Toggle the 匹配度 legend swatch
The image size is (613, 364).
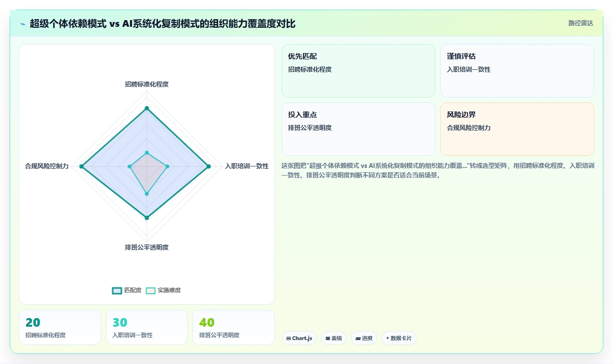pos(117,290)
